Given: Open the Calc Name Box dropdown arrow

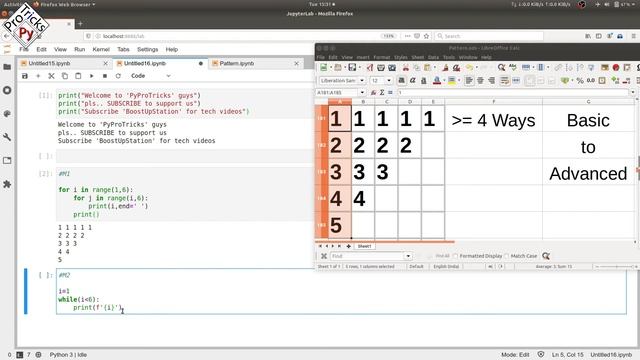Looking at the screenshot, I should [362, 93].
